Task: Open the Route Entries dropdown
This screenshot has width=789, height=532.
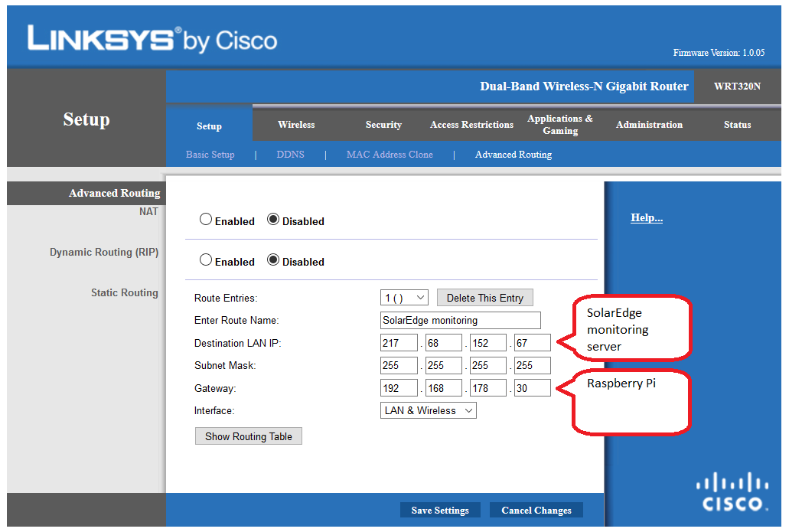Action: 404,298
